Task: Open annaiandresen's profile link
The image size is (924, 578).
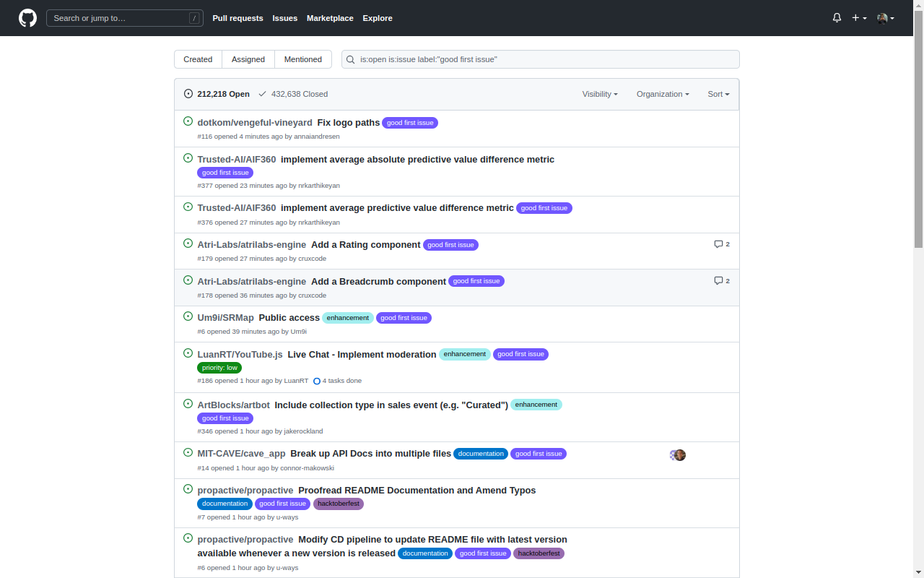Action: [x=317, y=137]
